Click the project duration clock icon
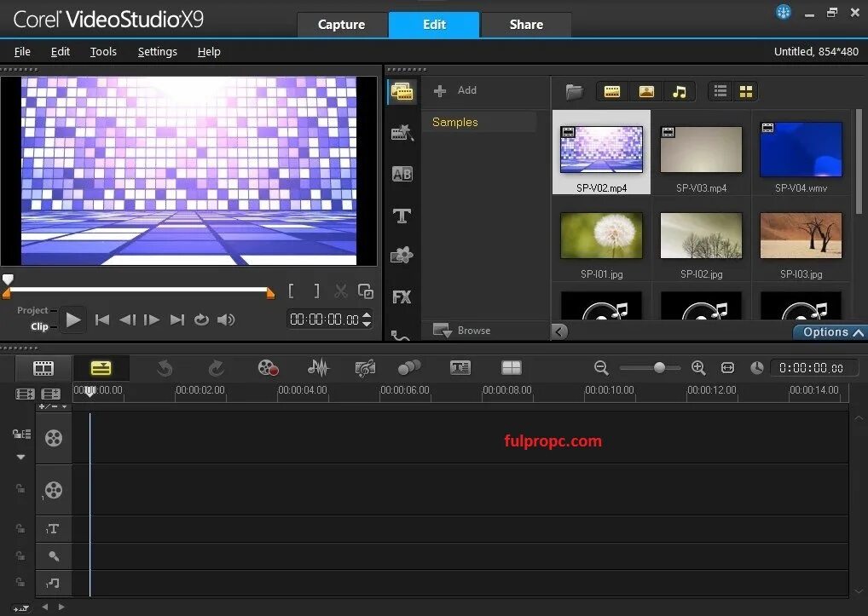 pyautogui.click(x=757, y=368)
